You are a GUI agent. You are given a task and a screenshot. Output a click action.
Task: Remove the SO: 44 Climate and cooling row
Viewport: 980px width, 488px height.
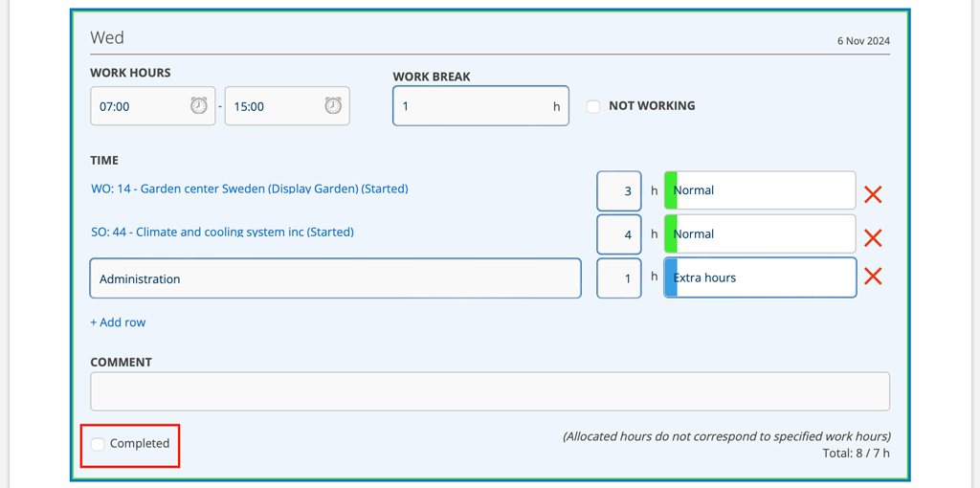pyautogui.click(x=873, y=237)
